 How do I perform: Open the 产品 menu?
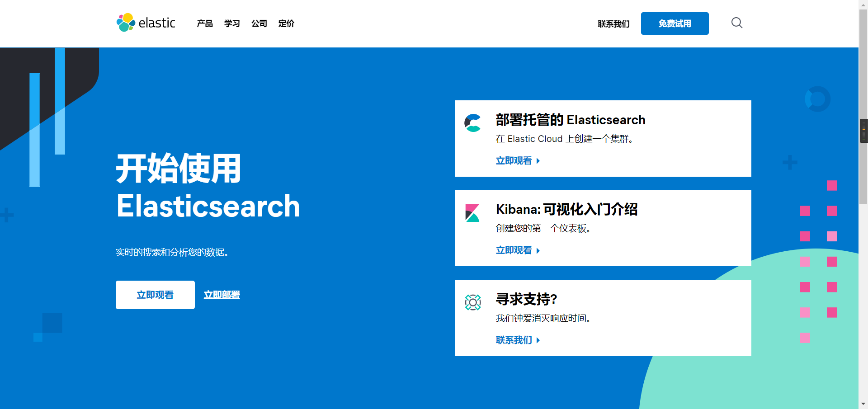click(x=205, y=24)
